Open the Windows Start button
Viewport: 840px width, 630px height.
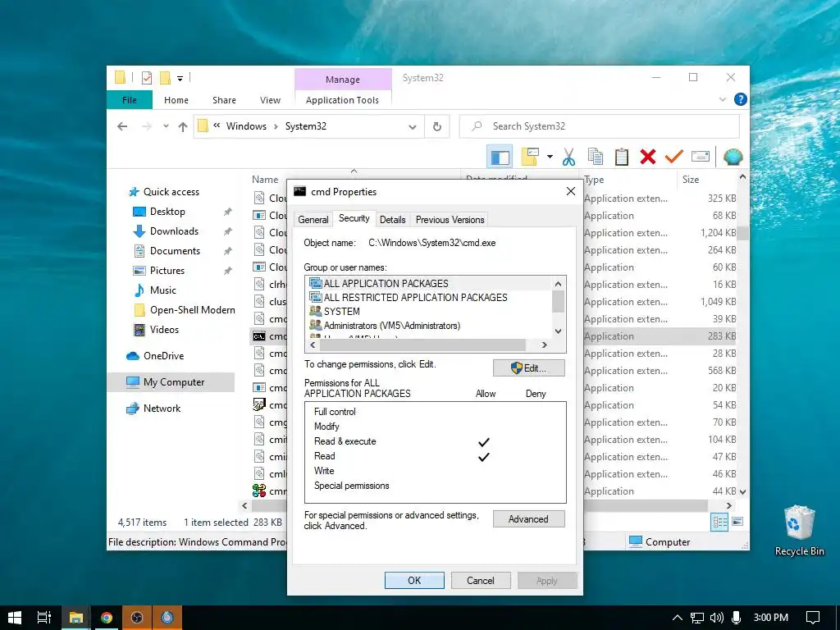(15, 618)
